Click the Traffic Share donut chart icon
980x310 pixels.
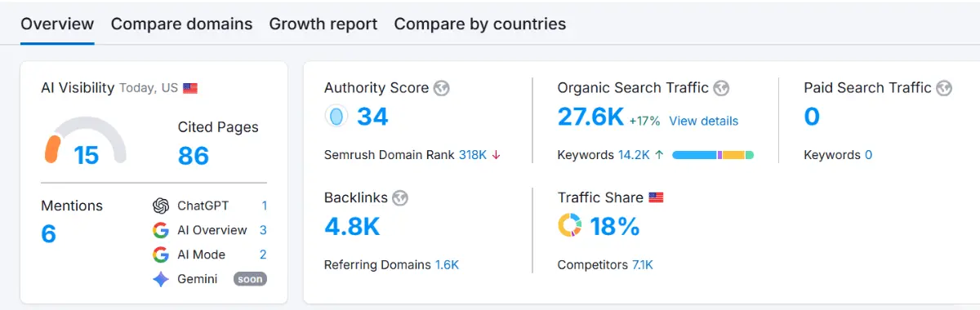click(569, 226)
